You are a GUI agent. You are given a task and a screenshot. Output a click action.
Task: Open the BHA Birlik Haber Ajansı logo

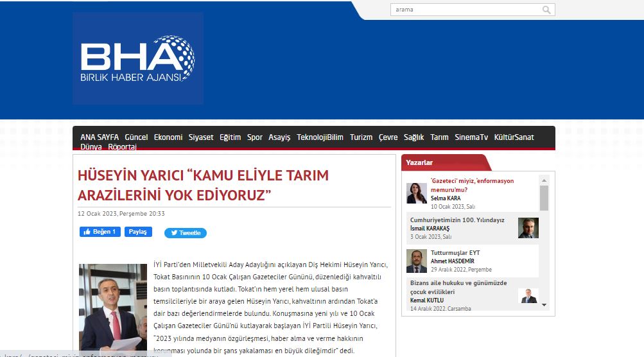point(138,58)
